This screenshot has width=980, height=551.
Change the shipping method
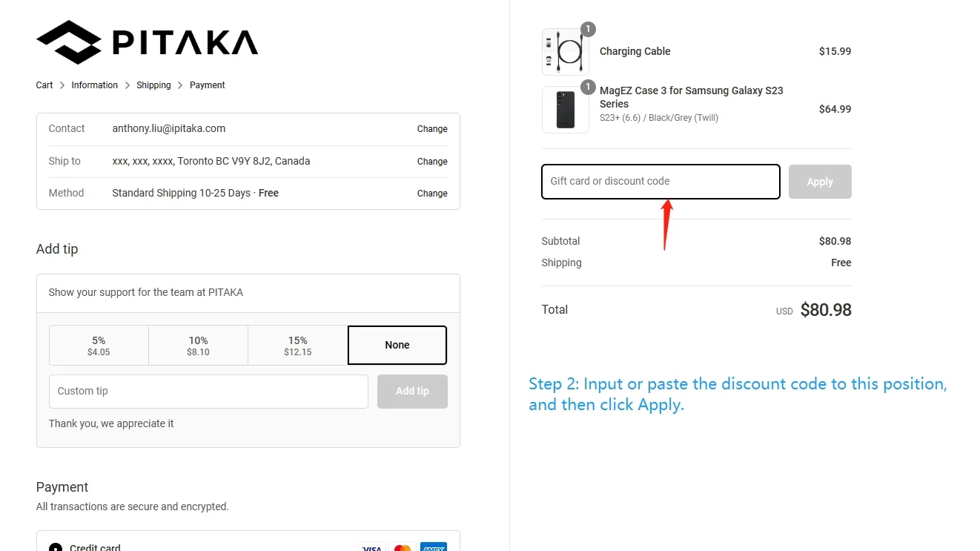click(431, 194)
